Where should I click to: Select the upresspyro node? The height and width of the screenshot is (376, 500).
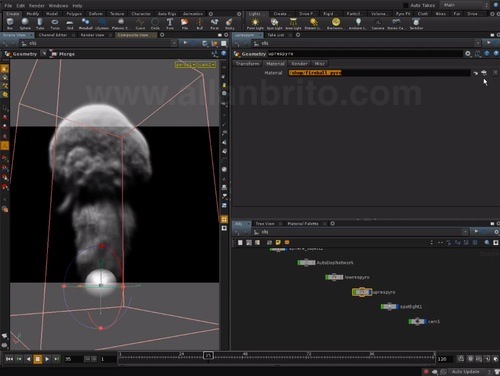coord(362,292)
